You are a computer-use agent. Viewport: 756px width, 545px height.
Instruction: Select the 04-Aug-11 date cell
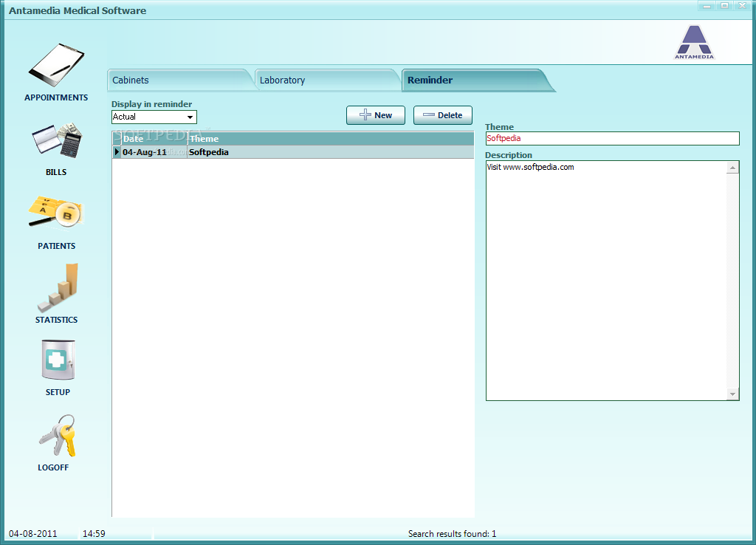(154, 152)
